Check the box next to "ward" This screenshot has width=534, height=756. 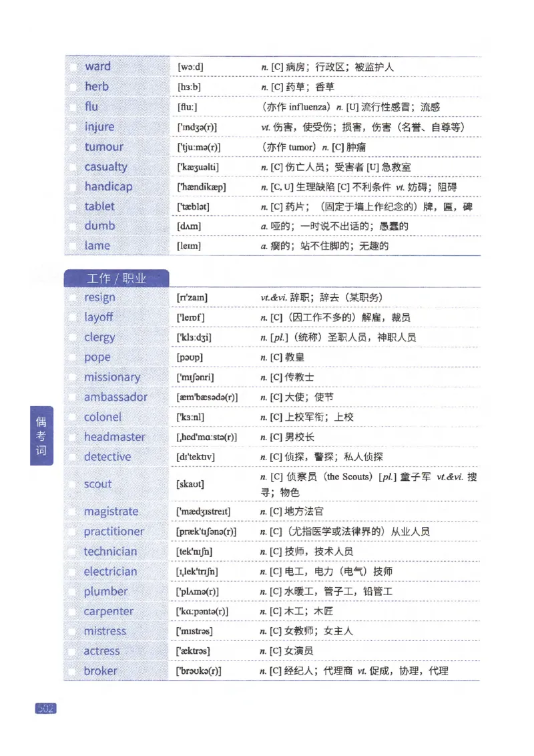73,66
